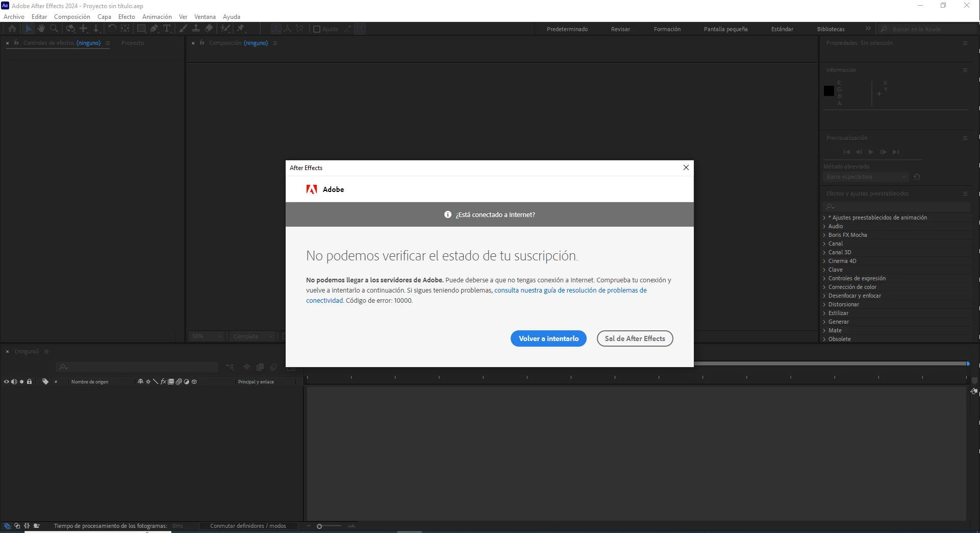This screenshot has width=980, height=533.
Task: Click reset icon beside Barra espaciadora
Action: (917, 177)
